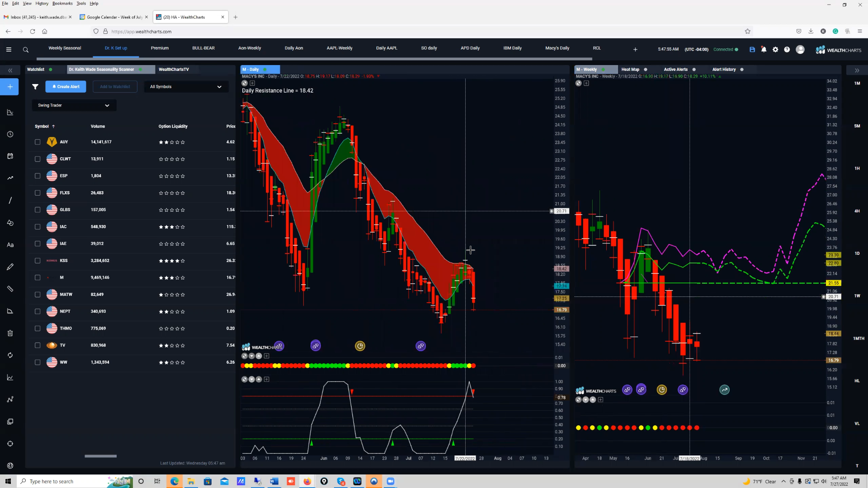Click the yellow clock marker on daily chart

(x=360, y=346)
